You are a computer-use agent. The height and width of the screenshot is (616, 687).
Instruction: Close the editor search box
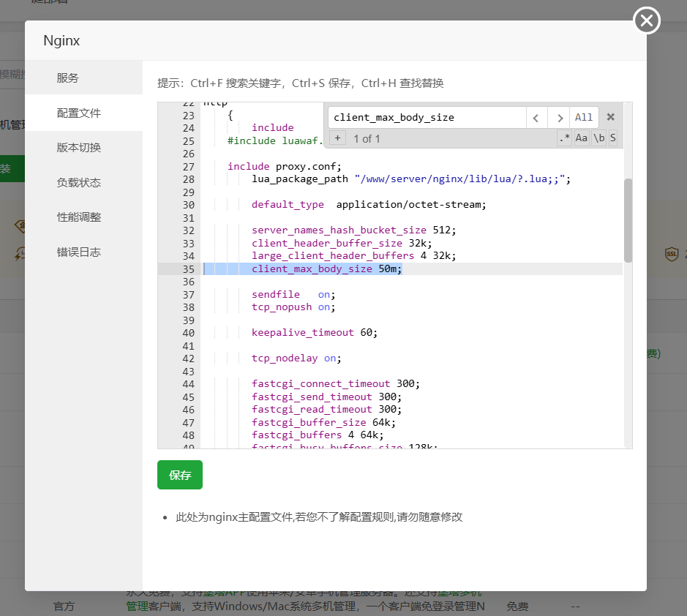(610, 117)
